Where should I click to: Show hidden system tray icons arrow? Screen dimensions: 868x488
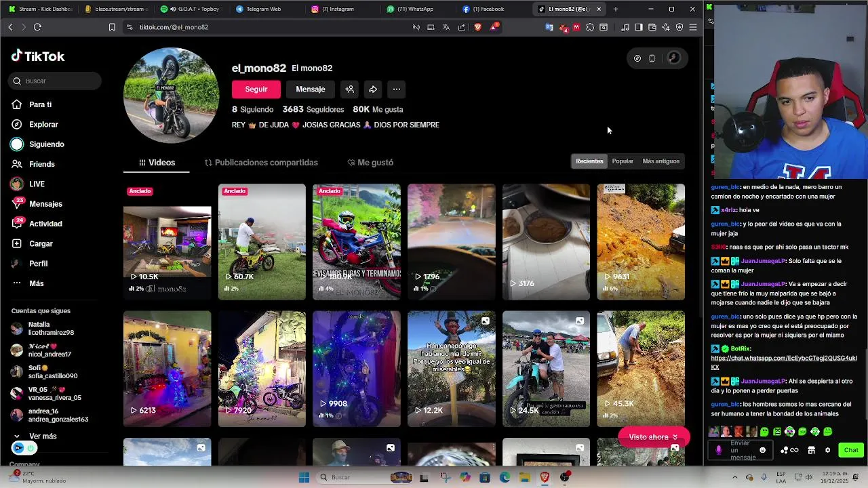click(x=734, y=477)
